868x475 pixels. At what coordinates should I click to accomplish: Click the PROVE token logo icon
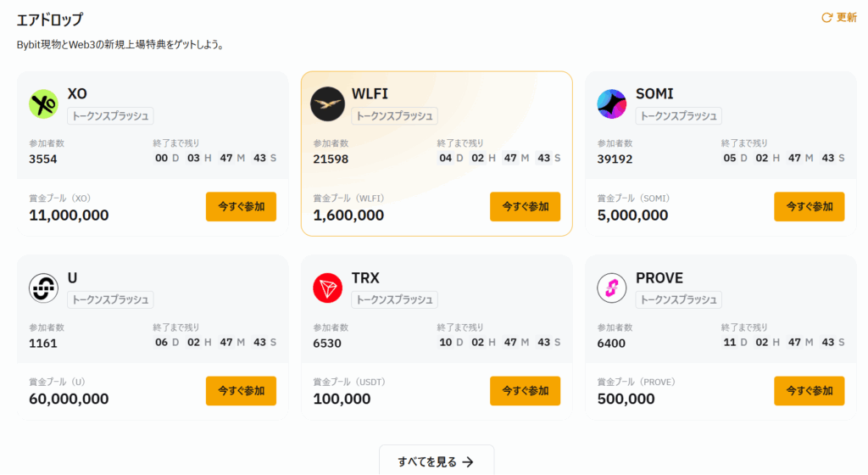pyautogui.click(x=611, y=288)
